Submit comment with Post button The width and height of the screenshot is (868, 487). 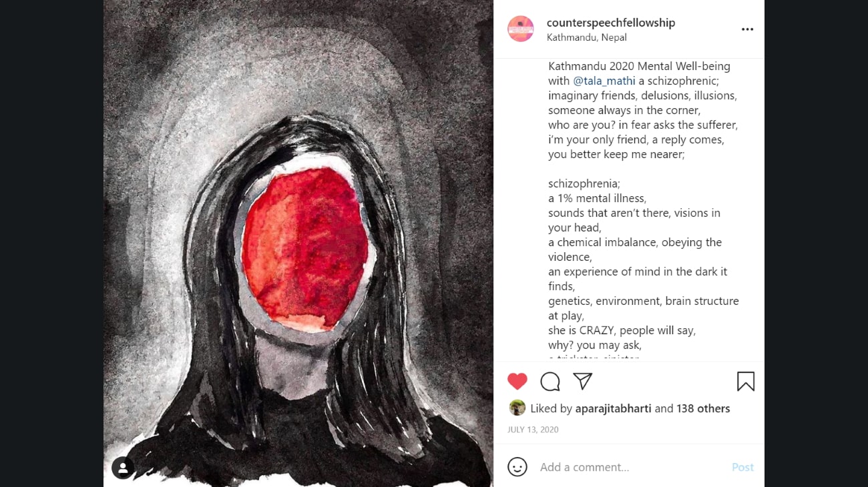click(742, 467)
